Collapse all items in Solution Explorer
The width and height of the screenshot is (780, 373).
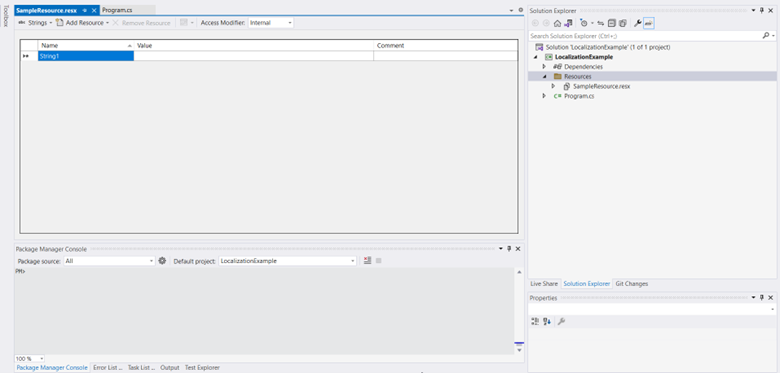click(612, 23)
